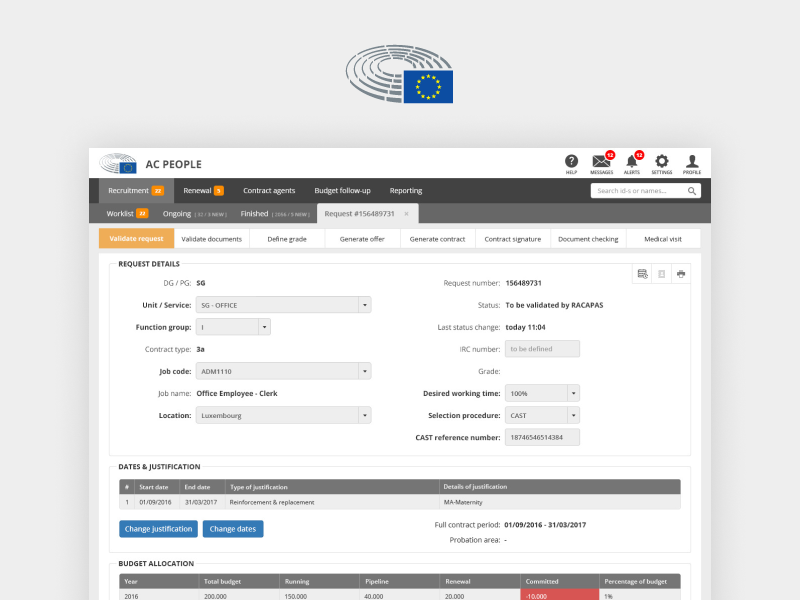
Task: Open the Profile user icon
Action: pyautogui.click(x=692, y=162)
